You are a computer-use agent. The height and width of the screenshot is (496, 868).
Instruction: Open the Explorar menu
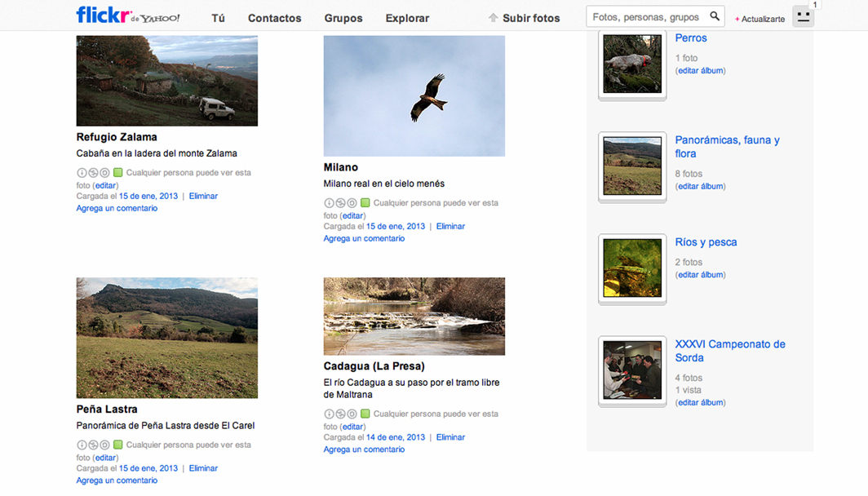point(407,18)
